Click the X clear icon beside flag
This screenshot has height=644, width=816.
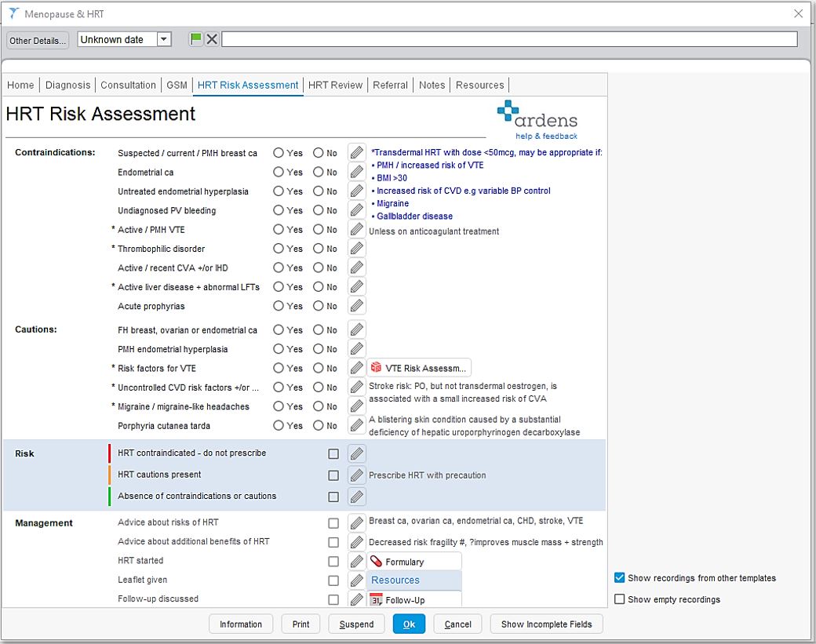[212, 39]
